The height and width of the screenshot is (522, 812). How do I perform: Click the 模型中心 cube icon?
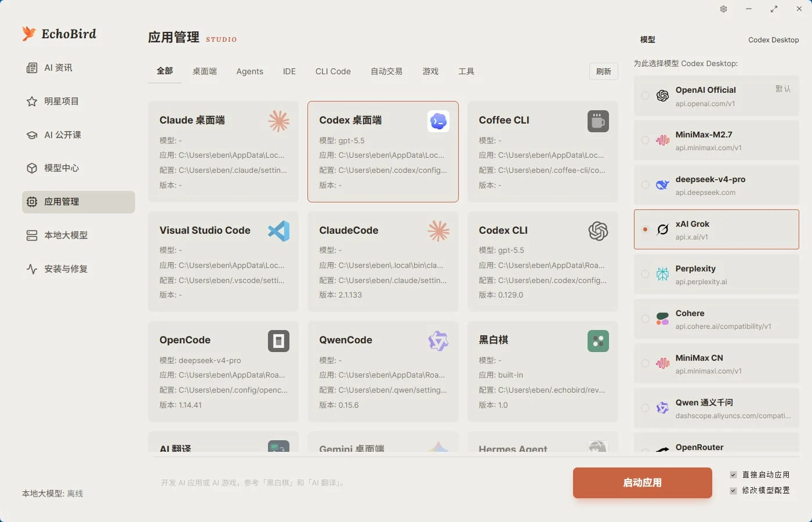(32, 168)
